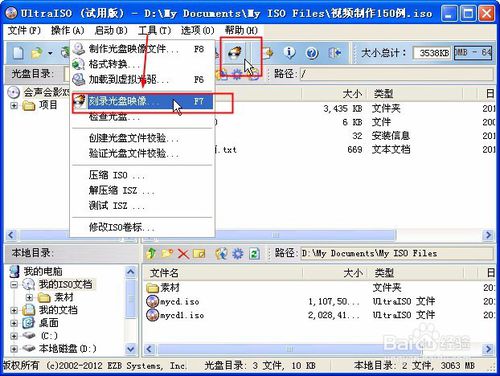Click right scroll arrow of disc file list
This screenshot has width=500, height=376.
pos(489,235)
